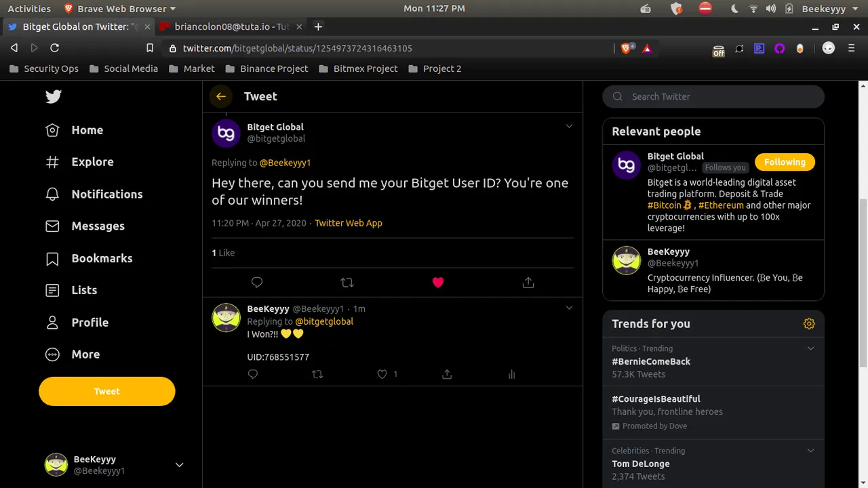Share the BeeKeyyy UID reply

click(447, 374)
